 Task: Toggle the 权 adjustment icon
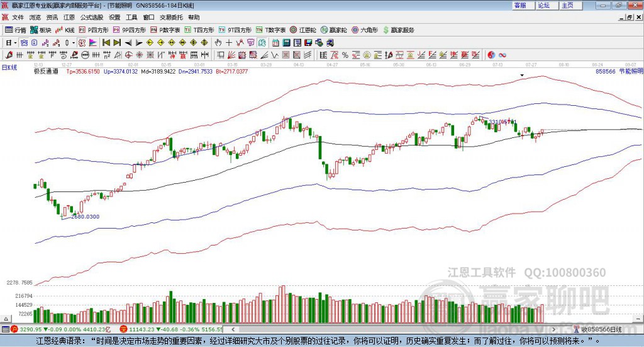pos(82,43)
